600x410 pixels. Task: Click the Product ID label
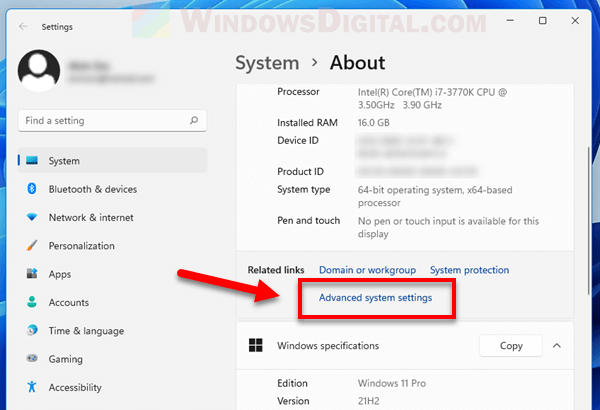[300, 172]
